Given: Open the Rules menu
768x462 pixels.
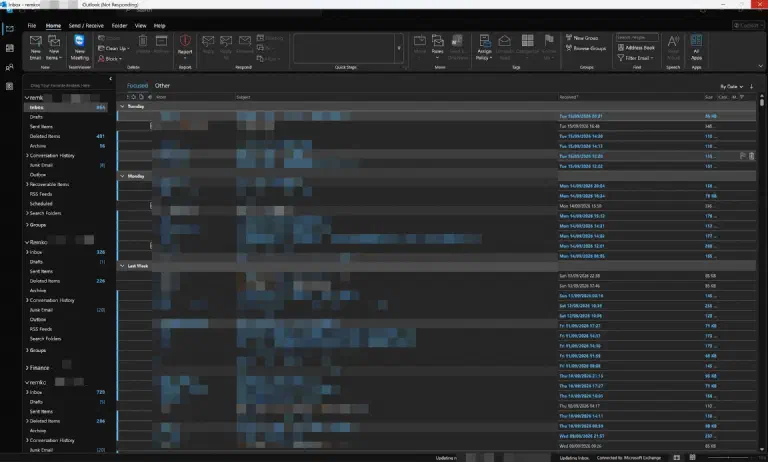Looking at the screenshot, I should [437, 47].
